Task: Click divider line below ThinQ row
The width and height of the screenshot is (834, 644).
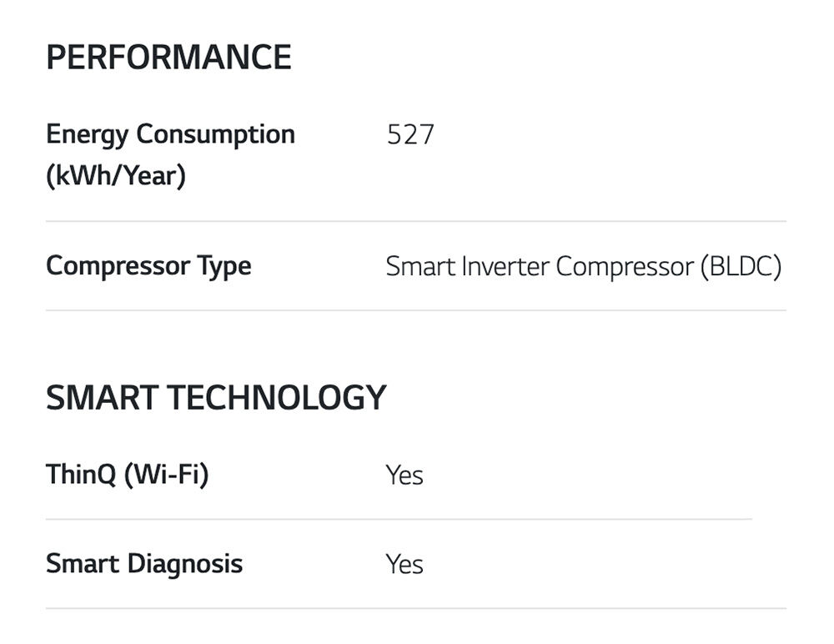Action: coord(399,519)
